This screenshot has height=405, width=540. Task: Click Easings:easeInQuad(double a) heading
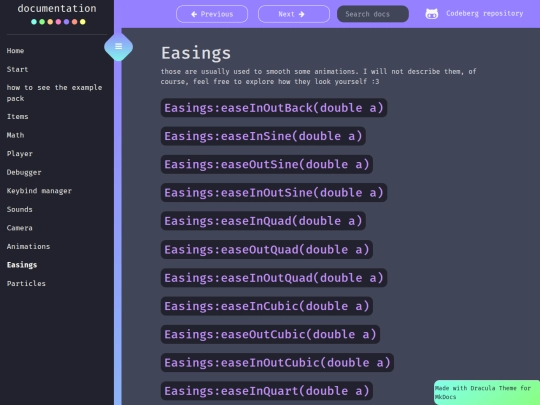click(x=263, y=221)
